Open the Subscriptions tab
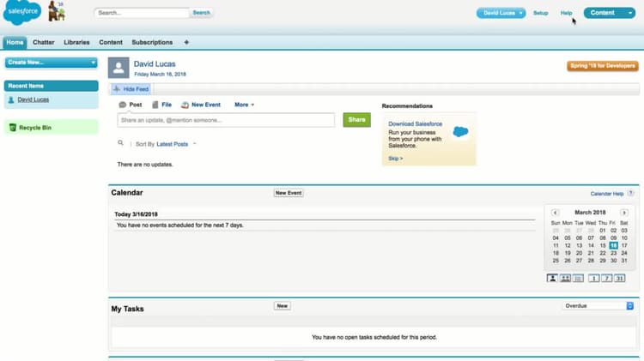The height and width of the screenshot is (361, 644). pyautogui.click(x=152, y=42)
